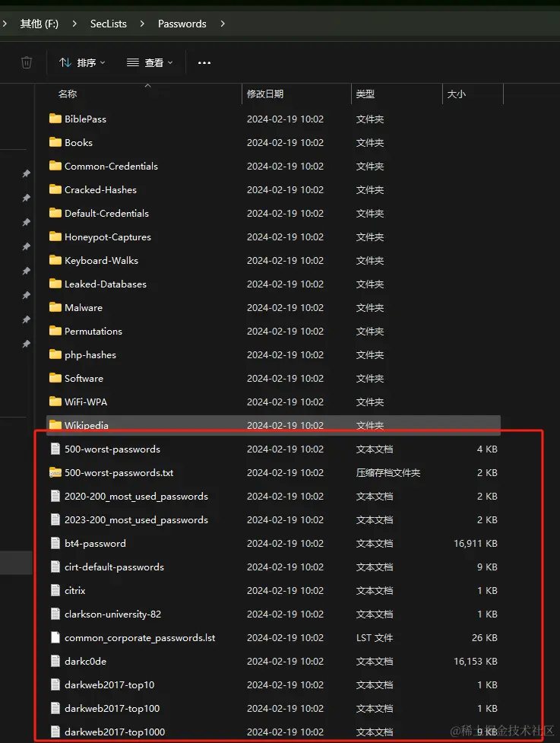This screenshot has height=743, width=560.
Task: Click the Permutations folder name
Action: tap(93, 332)
